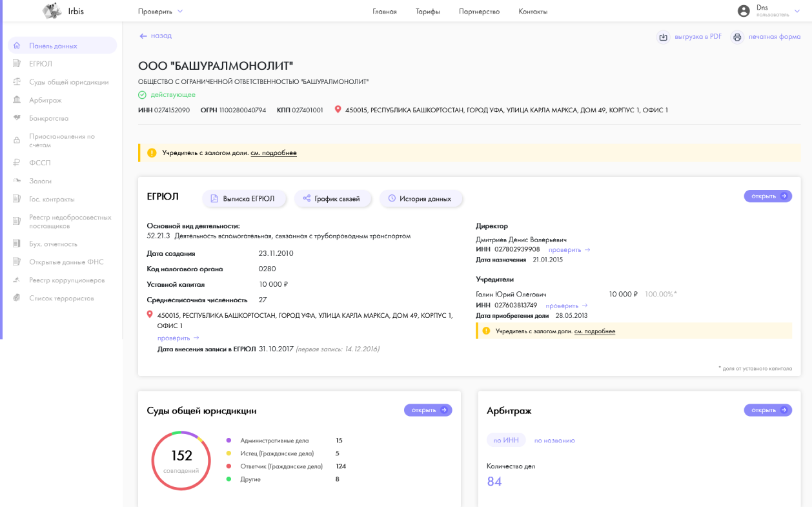Click the home icon beside Панель данных
812x507 pixels.
17,46
